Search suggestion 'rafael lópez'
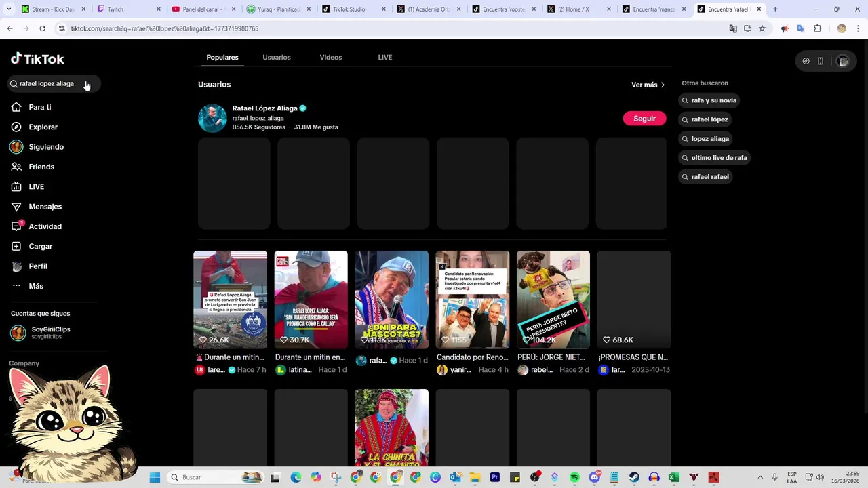The image size is (868, 488). point(705,119)
